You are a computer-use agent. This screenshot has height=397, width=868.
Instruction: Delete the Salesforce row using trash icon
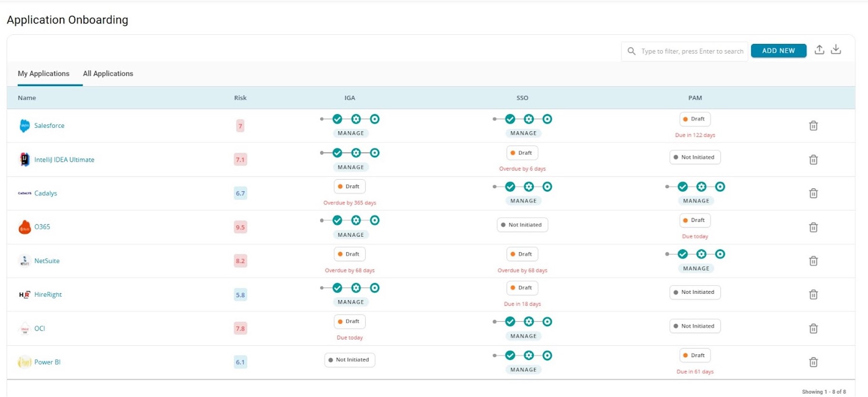[813, 126]
